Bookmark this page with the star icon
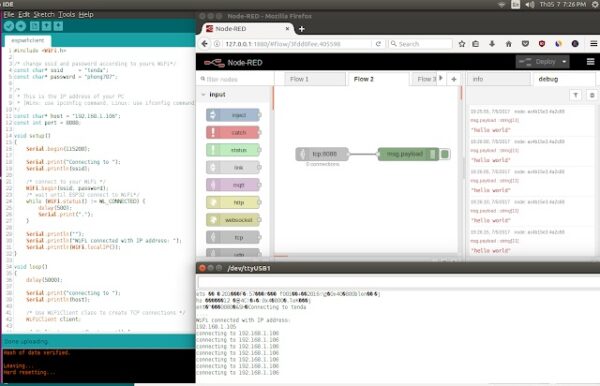This screenshot has height=386, width=600. click(x=461, y=44)
